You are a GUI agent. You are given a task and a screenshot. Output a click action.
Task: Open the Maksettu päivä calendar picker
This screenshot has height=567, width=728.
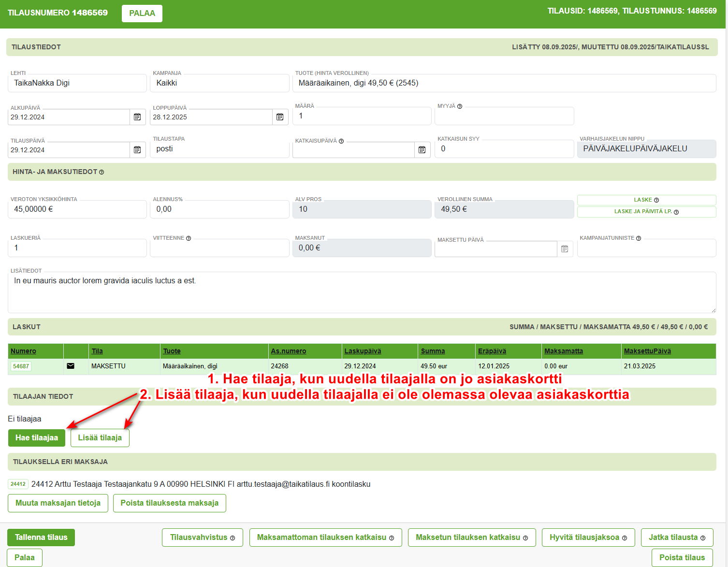pyautogui.click(x=565, y=249)
